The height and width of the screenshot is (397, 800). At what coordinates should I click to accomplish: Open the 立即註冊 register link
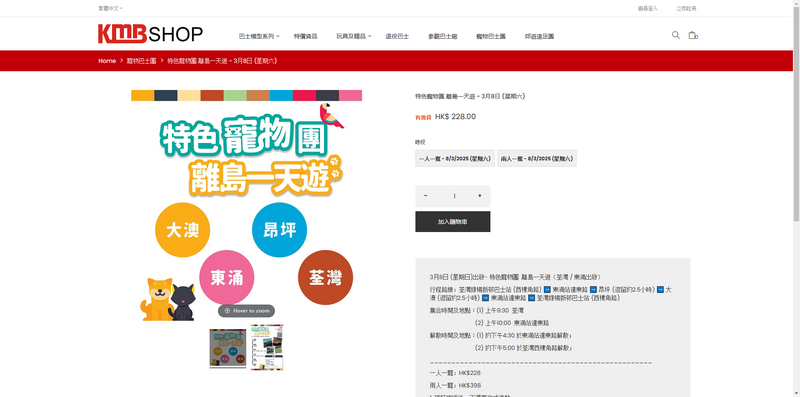click(686, 8)
